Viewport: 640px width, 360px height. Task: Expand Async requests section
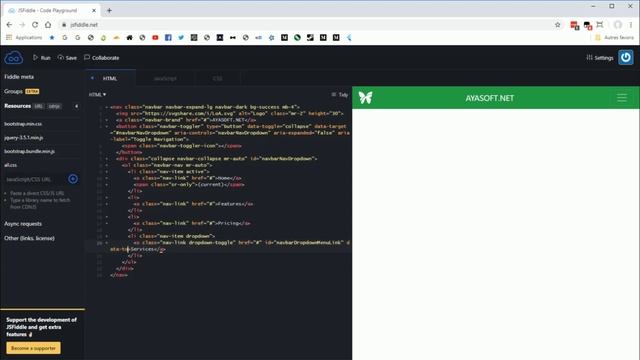23,224
